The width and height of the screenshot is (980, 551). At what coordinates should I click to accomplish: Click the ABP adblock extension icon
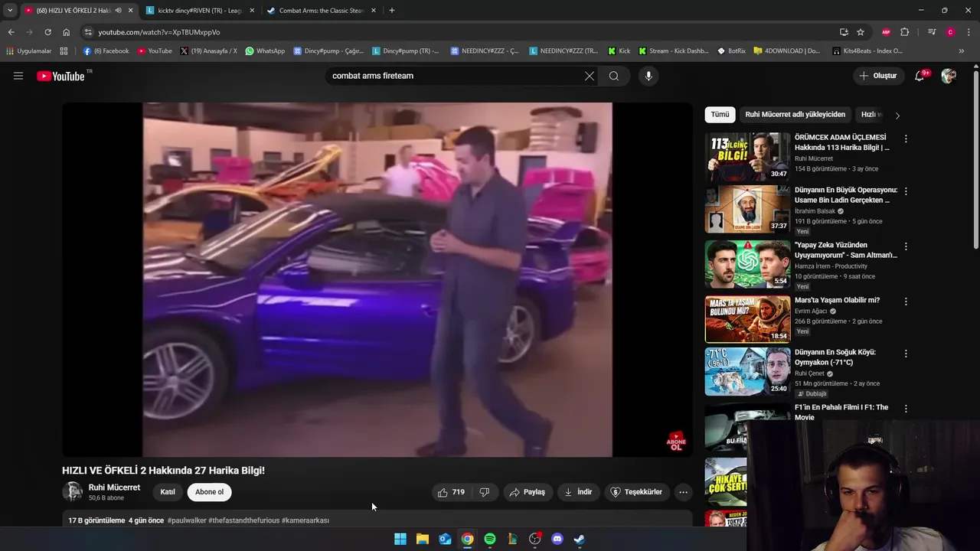(887, 32)
